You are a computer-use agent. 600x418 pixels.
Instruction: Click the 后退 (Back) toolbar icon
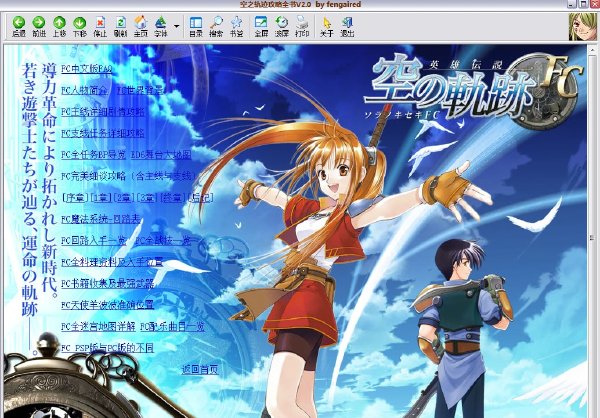(18, 26)
